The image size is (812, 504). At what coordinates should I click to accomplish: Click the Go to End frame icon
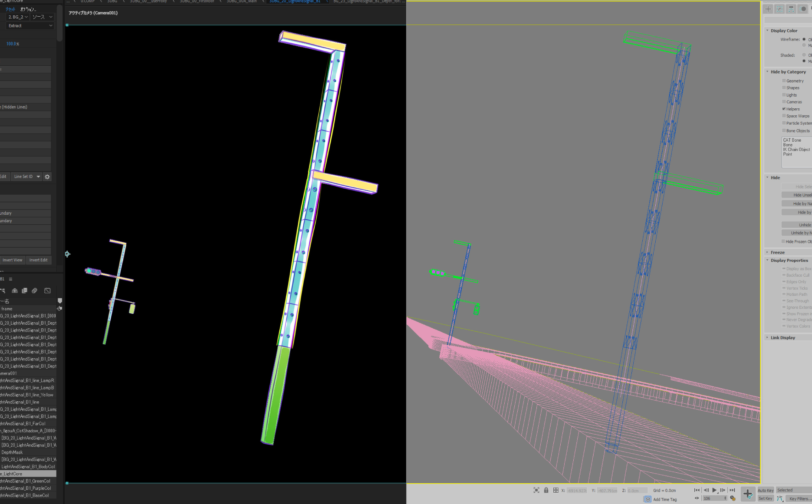pos(732,490)
